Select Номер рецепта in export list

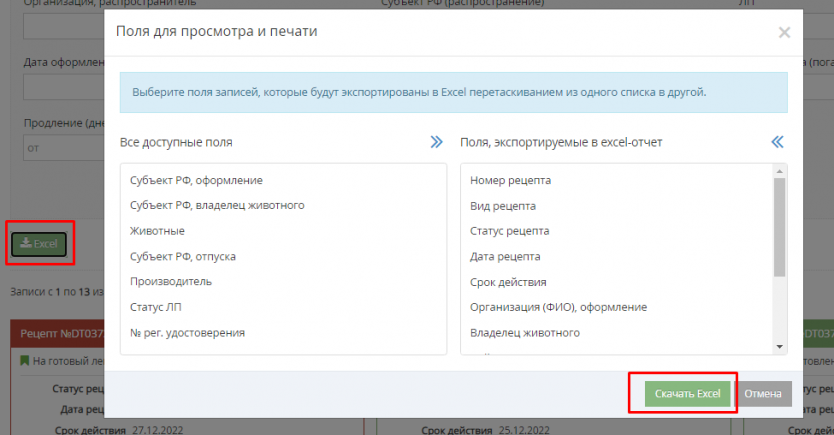click(x=511, y=180)
